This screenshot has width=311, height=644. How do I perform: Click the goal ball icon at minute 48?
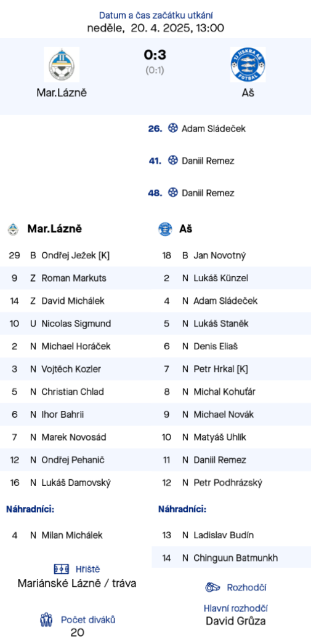coord(173,193)
